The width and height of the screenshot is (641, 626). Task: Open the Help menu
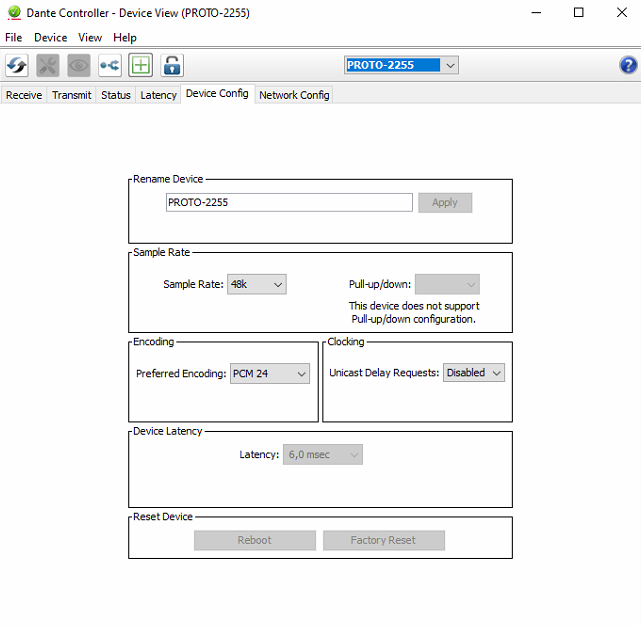coord(125,38)
